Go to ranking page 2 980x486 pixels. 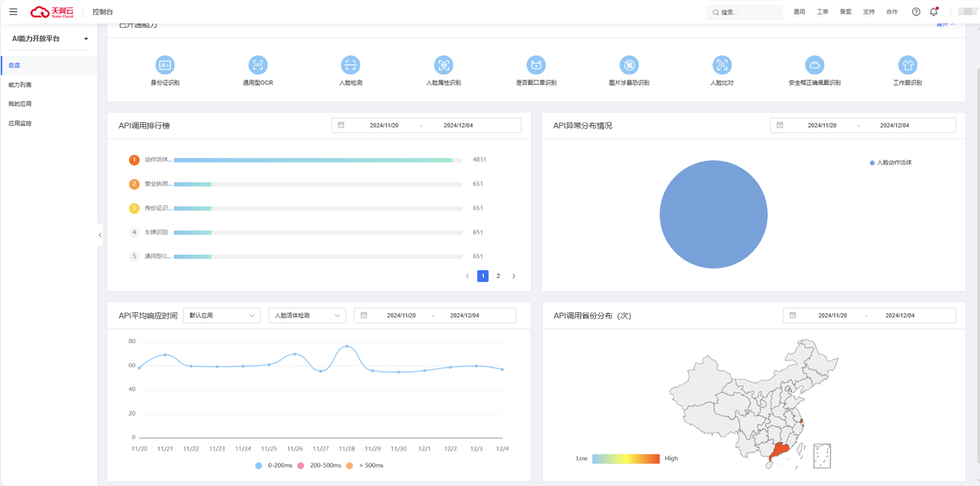[498, 276]
